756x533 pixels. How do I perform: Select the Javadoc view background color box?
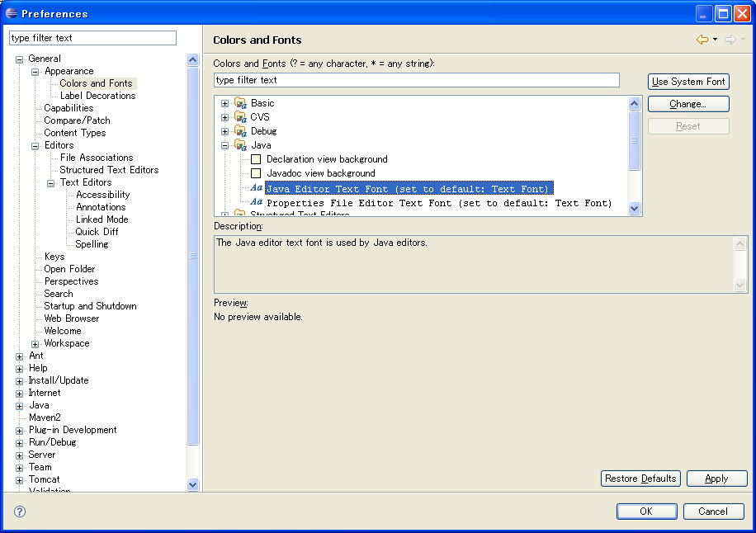click(x=256, y=173)
